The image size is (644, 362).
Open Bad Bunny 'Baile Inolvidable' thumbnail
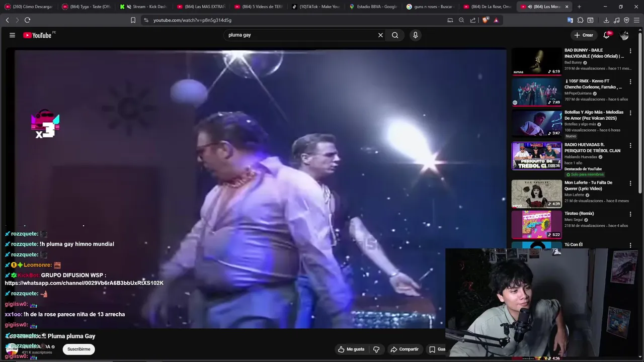pos(537,61)
